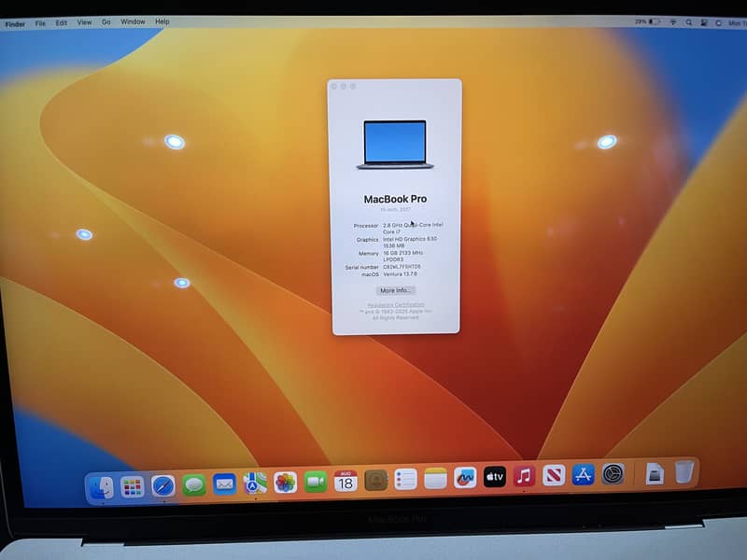Close the About This Mac window
Screen dimensions: 747x560
[334, 86]
